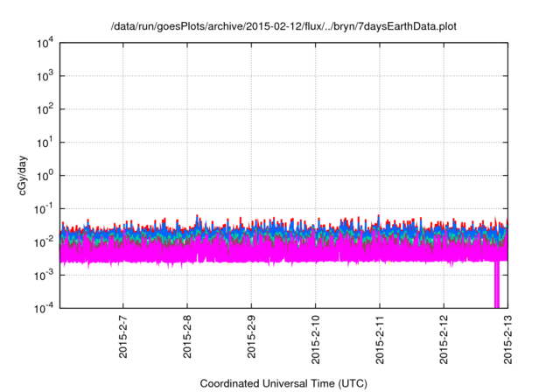Viewport: 560px width, 392px height.
Task: Click the 2015-2-12 x-axis date label
Action: pos(444,339)
